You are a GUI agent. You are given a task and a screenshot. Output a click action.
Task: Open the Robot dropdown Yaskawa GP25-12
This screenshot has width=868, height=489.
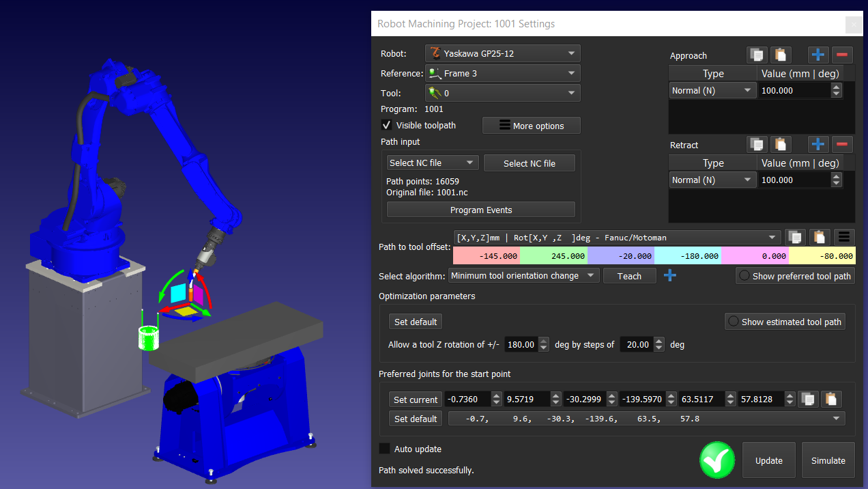(x=502, y=53)
